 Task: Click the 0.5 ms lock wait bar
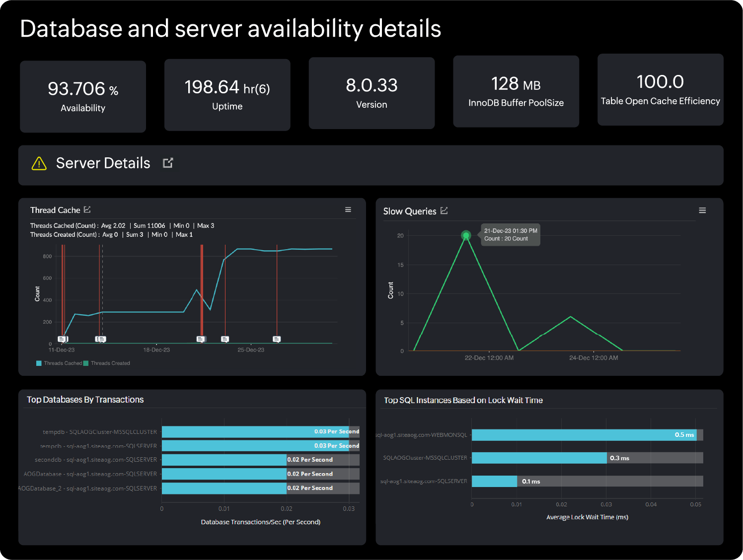tap(584, 435)
